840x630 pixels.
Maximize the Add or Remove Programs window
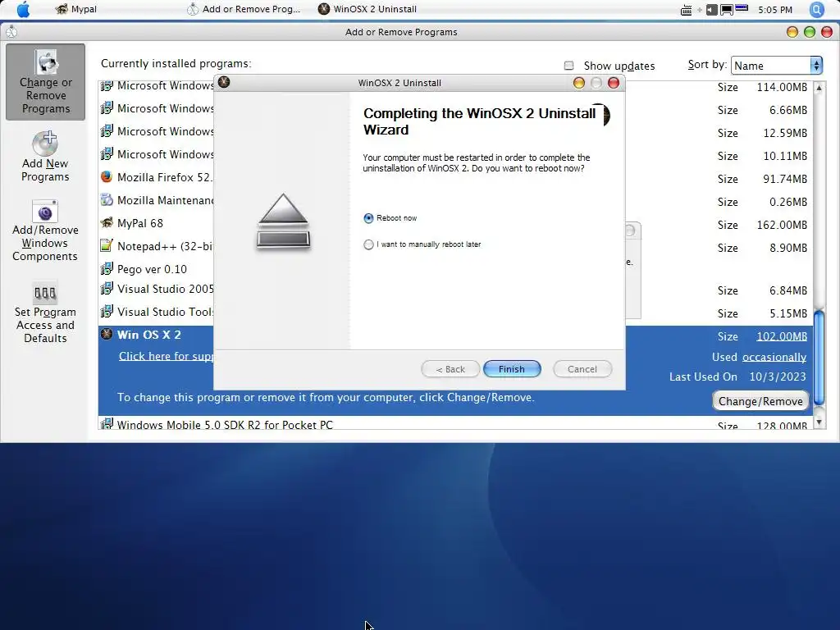click(810, 32)
